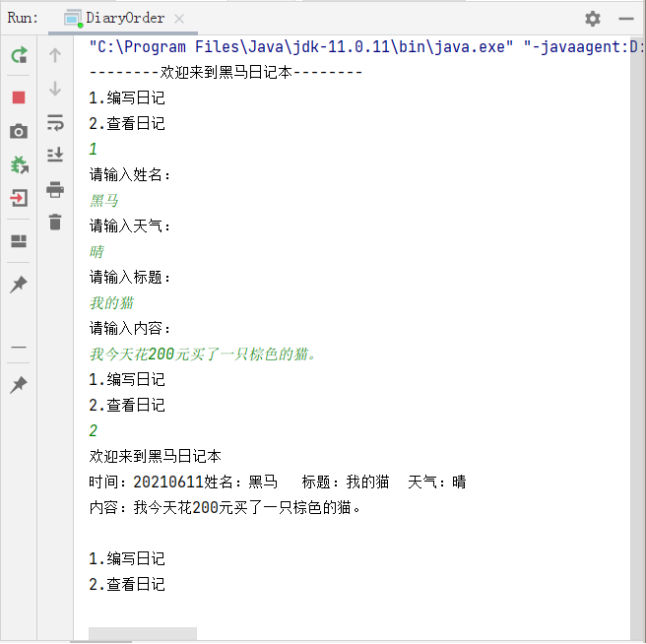Image resolution: width=646 pixels, height=644 pixels.
Task: Attach debugger using the green bug icon
Action: [19, 165]
